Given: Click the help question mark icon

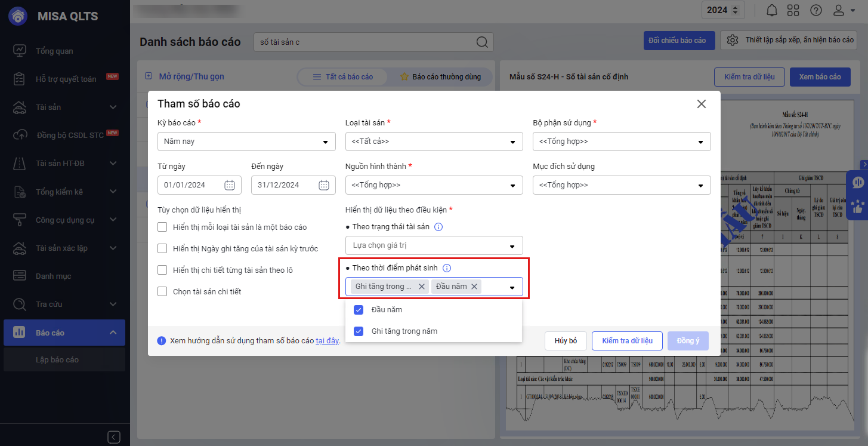Looking at the screenshot, I should pos(816,10).
